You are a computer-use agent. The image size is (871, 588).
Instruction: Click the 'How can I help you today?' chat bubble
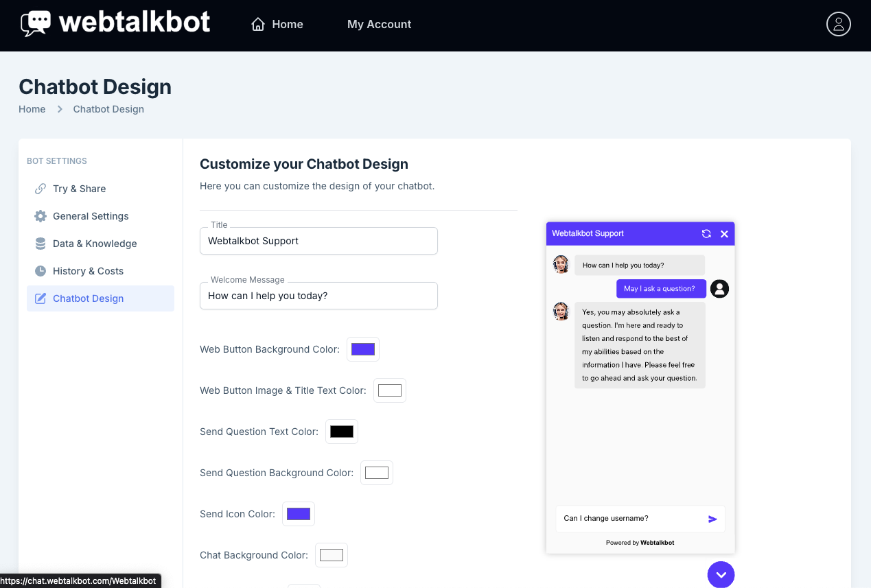point(640,266)
